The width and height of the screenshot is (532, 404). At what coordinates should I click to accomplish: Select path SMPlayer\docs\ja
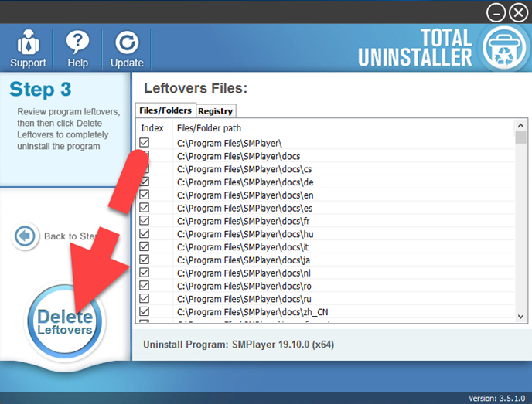pyautogui.click(x=244, y=260)
